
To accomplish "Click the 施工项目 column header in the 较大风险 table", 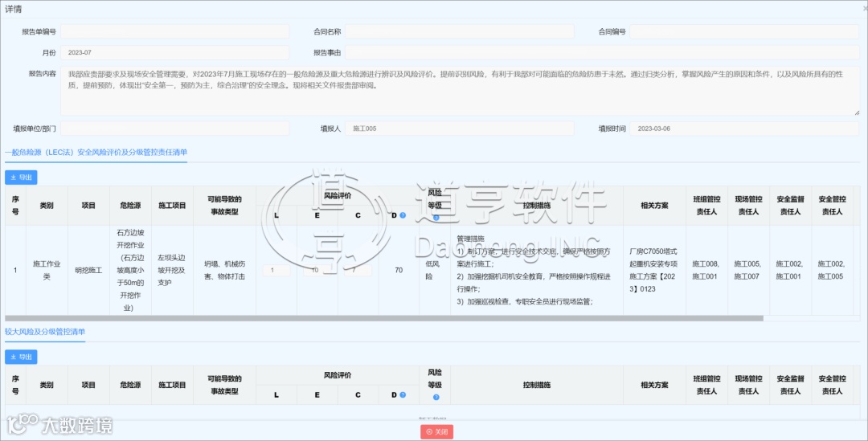I will click(172, 385).
